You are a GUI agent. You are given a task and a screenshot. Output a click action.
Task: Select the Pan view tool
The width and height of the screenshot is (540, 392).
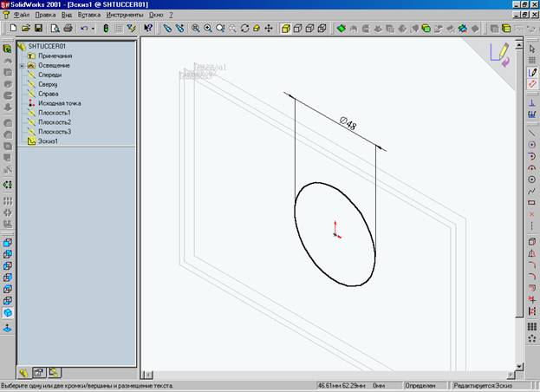click(269, 29)
